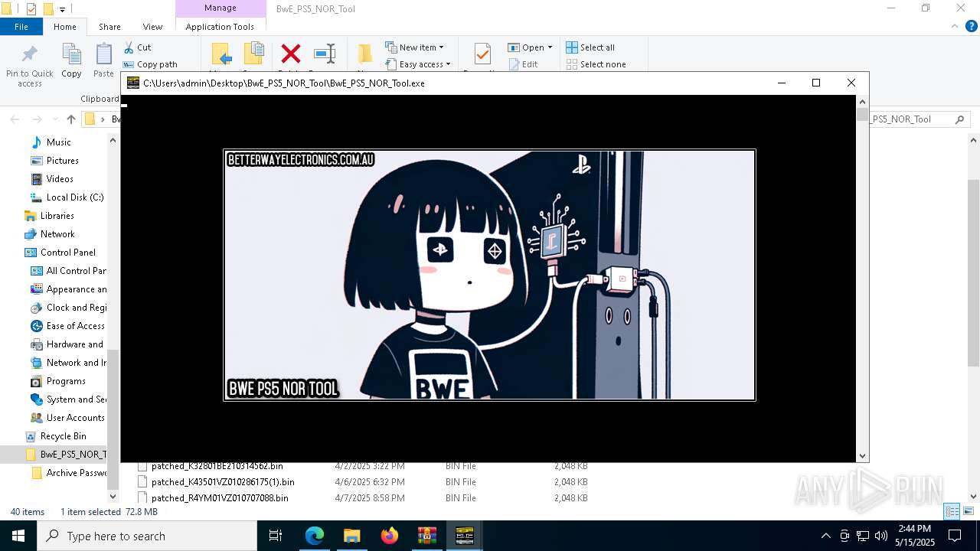Select file patched_K32801BE210314562.bin
980x551 pixels.
pos(217,465)
